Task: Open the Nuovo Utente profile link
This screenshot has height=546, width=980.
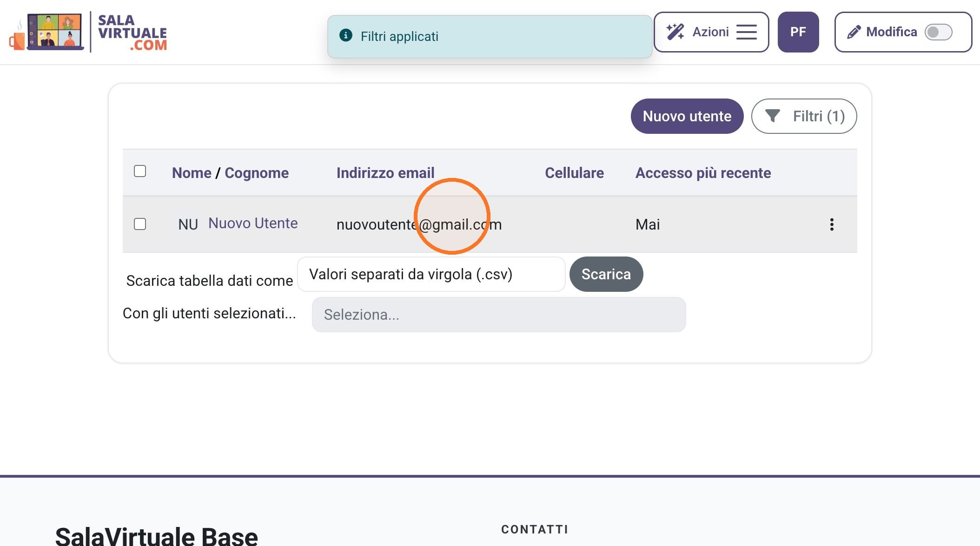Action: (253, 223)
